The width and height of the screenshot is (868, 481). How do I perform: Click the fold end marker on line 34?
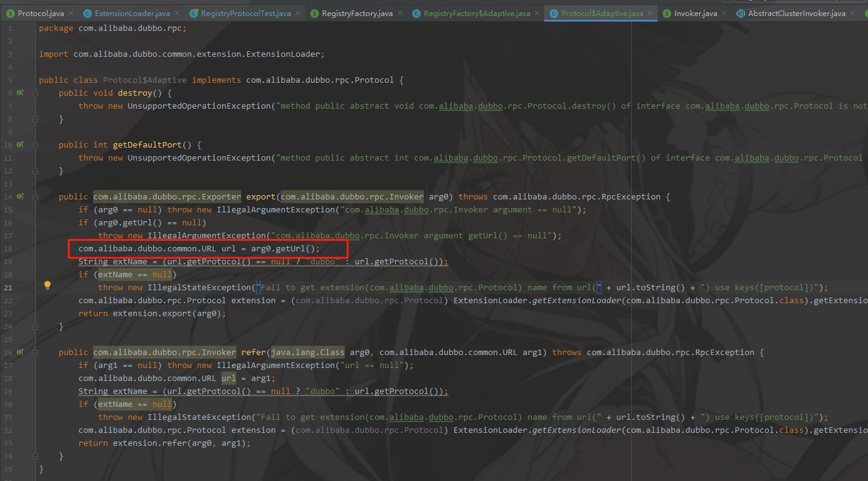coord(35,456)
